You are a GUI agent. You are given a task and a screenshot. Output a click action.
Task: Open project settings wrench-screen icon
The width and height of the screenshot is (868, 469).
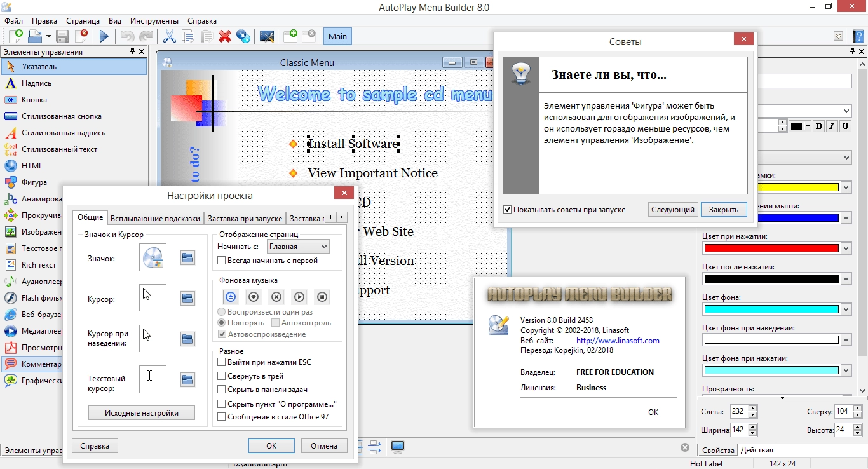point(267,36)
